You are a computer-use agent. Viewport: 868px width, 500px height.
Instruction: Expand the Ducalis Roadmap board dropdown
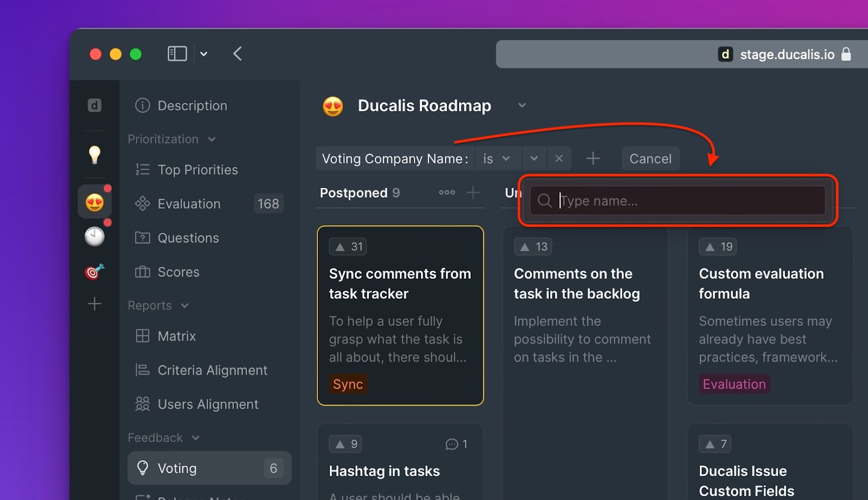522,105
